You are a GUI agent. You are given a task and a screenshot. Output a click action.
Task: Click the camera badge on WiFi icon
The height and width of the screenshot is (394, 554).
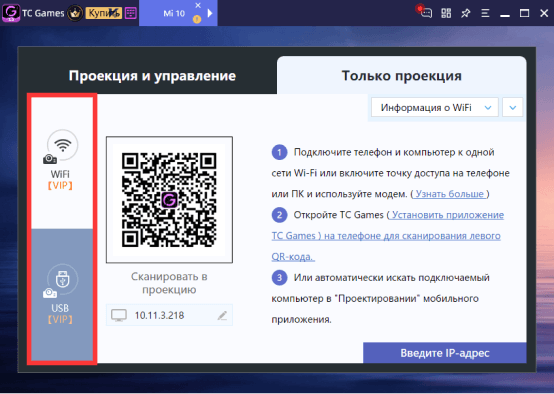pos(50,159)
